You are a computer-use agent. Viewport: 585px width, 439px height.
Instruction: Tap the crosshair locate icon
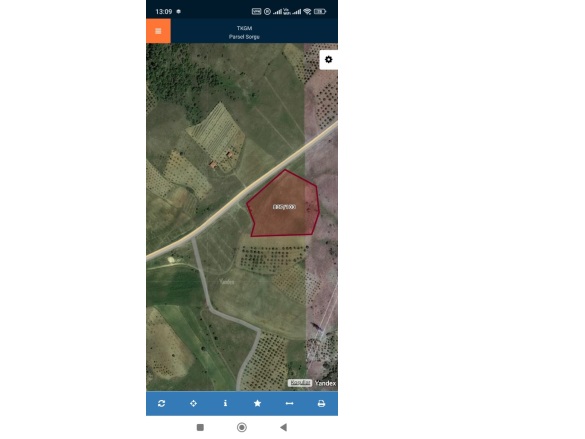coord(193,403)
